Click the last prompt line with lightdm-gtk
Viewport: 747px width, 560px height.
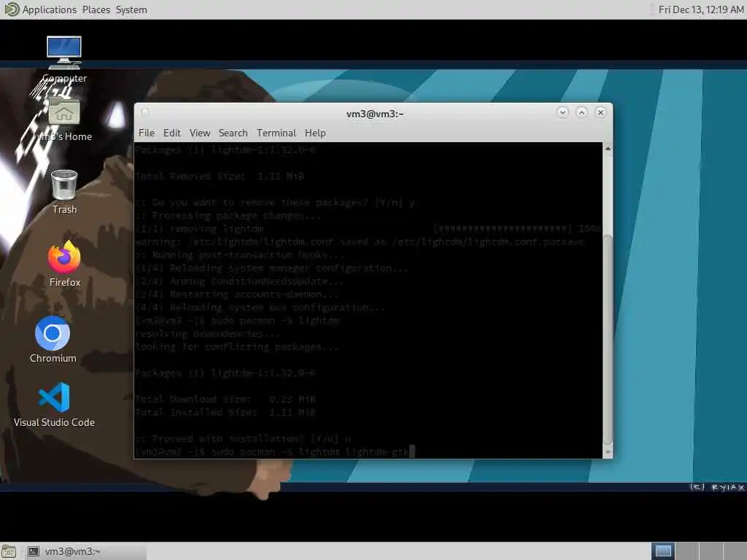275,451
